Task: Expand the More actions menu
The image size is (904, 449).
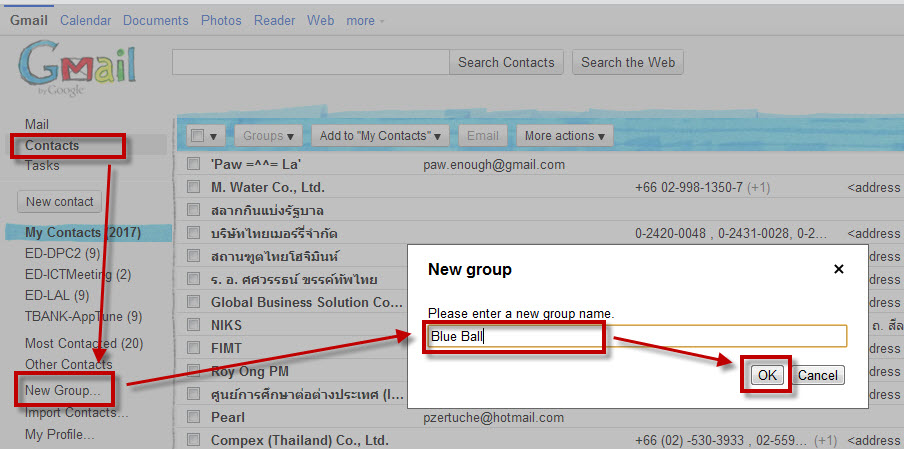Action: point(564,136)
